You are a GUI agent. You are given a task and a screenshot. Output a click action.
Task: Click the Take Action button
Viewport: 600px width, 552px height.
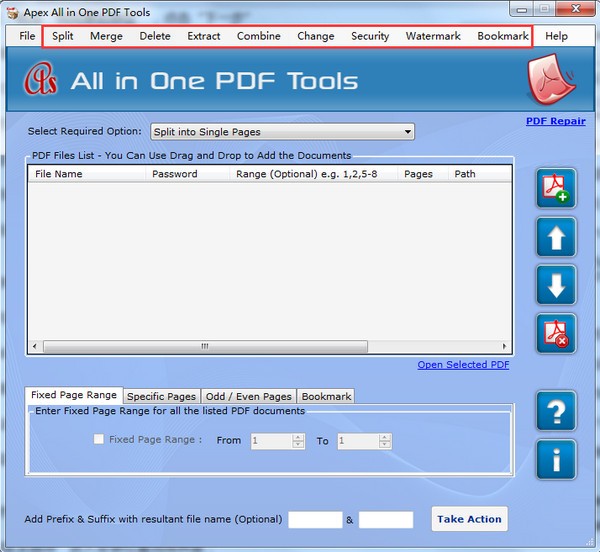[470, 519]
